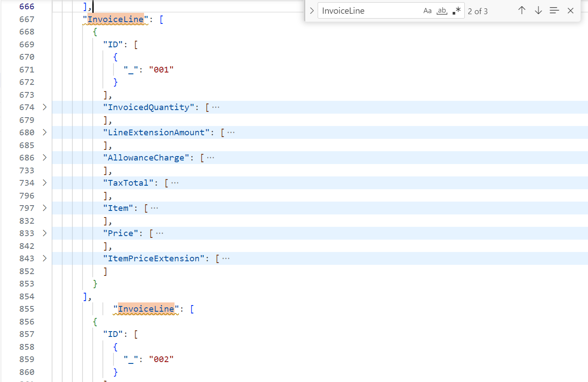Unfold the LineExtensionAmount section
This screenshot has width=588, height=382.
(45, 132)
